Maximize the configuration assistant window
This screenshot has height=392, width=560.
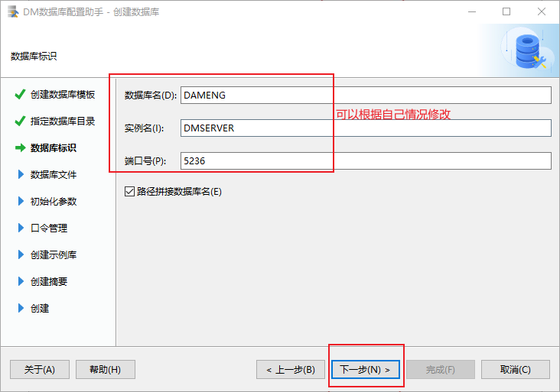(x=506, y=11)
